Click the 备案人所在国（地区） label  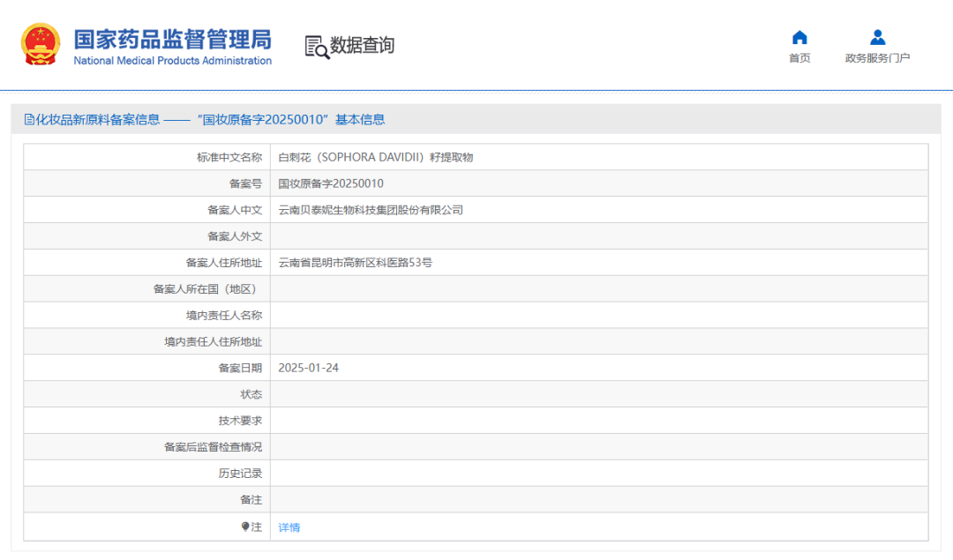[207, 289]
